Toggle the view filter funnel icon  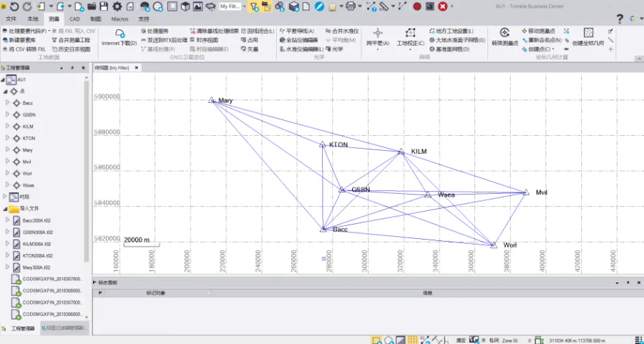(x=254, y=6)
